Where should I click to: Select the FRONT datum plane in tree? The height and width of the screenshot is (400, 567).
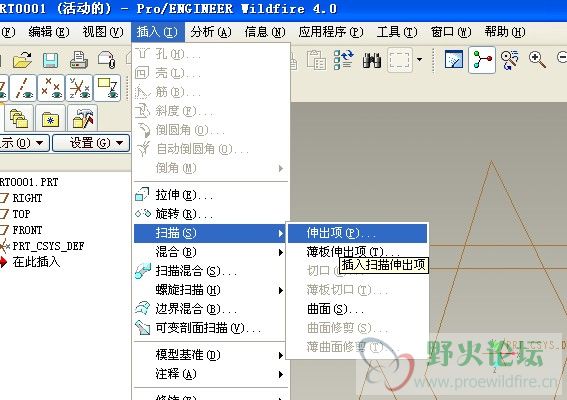coord(27,230)
